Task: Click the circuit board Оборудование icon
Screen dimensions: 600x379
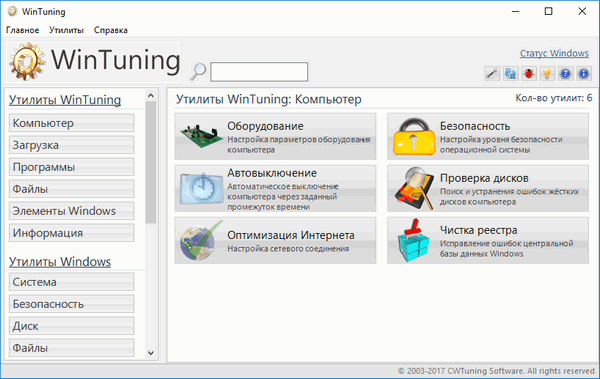Action: [x=201, y=137]
